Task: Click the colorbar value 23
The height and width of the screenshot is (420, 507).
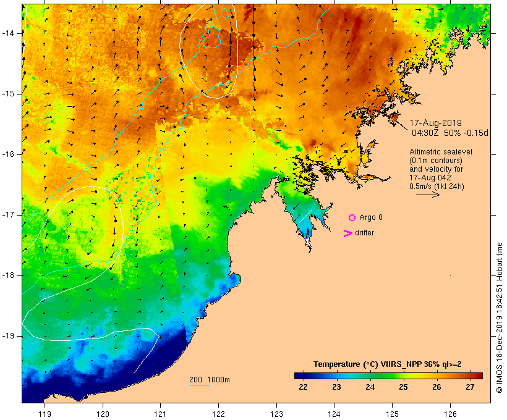Action: (336, 387)
